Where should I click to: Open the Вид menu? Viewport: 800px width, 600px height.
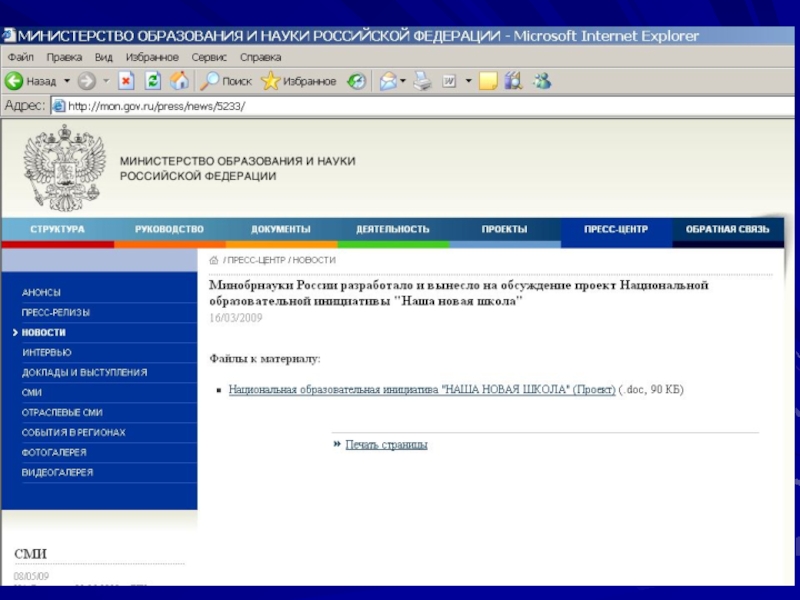pos(104,57)
